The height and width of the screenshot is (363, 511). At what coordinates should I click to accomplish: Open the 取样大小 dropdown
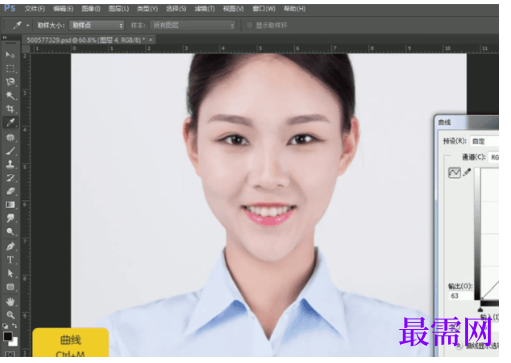click(x=96, y=25)
